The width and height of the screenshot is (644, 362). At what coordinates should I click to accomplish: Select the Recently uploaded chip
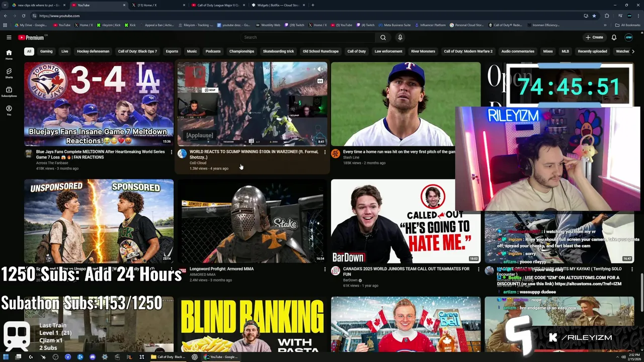(592, 51)
